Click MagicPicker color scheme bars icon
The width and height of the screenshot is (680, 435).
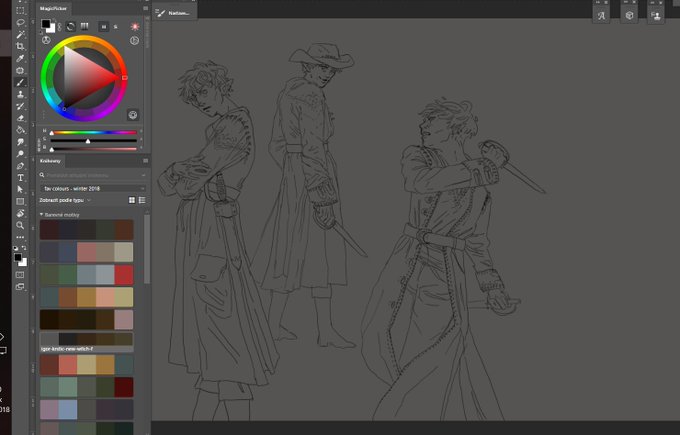click(85, 26)
